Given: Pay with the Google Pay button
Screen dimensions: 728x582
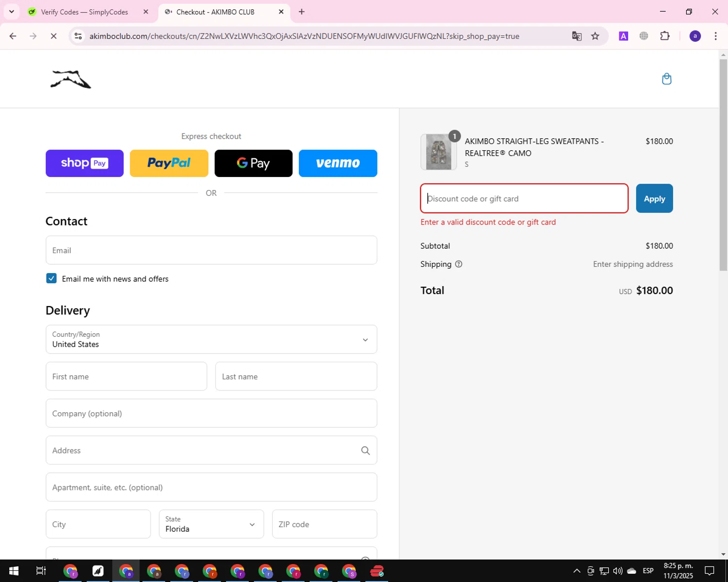Looking at the screenshot, I should click(x=253, y=163).
